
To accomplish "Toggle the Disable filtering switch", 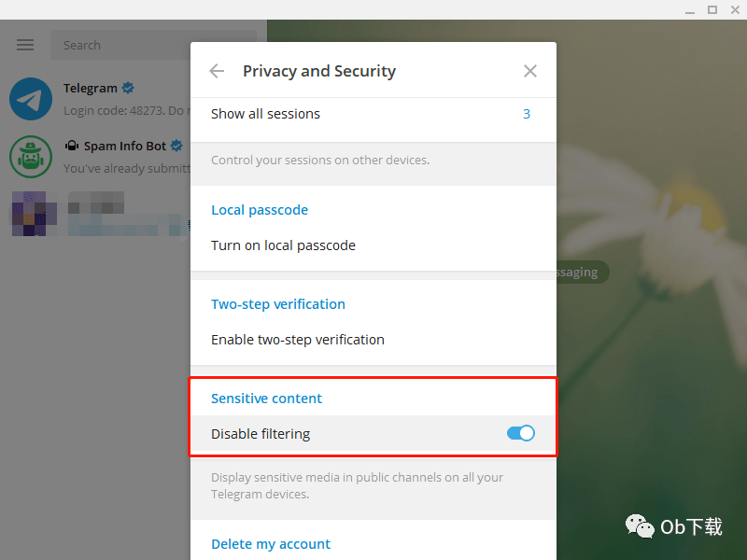I will [x=520, y=433].
